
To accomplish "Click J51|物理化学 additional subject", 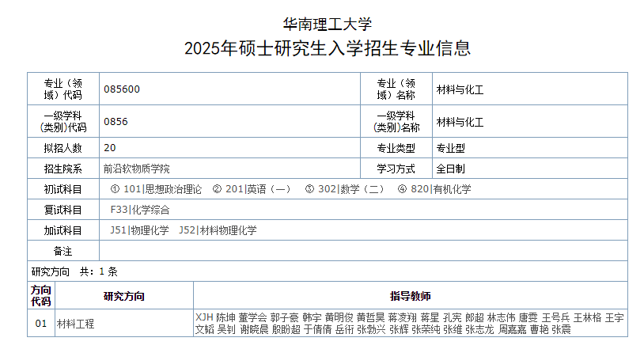I will click(x=140, y=230).
